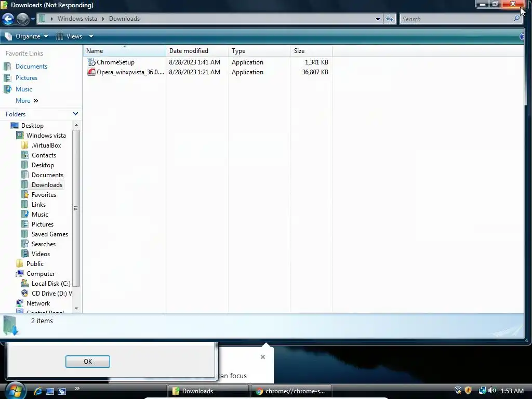Click the magnifier icon in Search box

pyautogui.click(x=517, y=19)
